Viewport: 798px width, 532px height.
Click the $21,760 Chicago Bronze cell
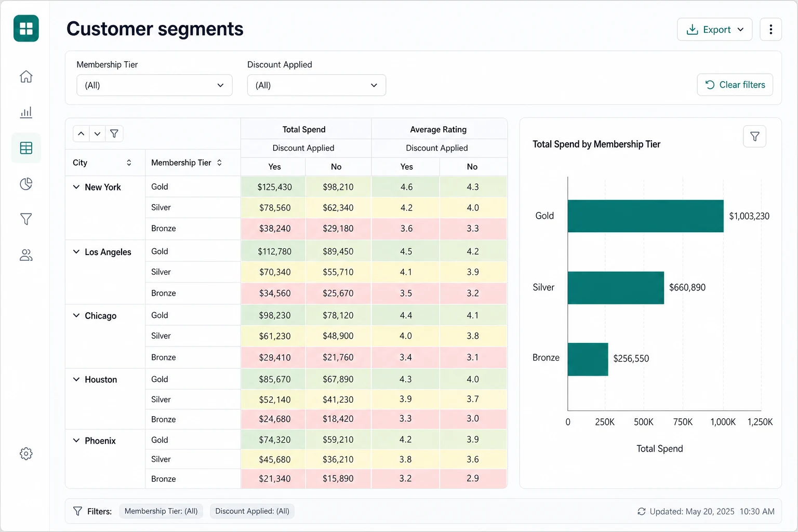coord(338,357)
